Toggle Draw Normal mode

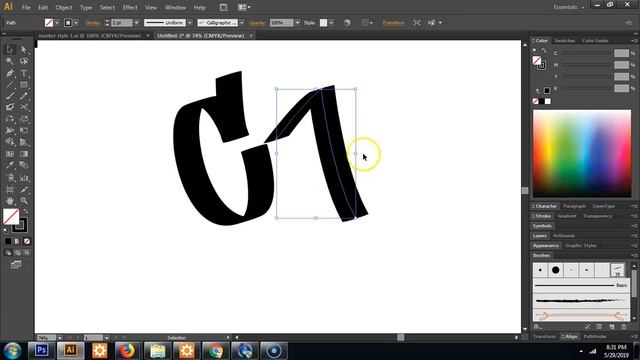point(8,253)
